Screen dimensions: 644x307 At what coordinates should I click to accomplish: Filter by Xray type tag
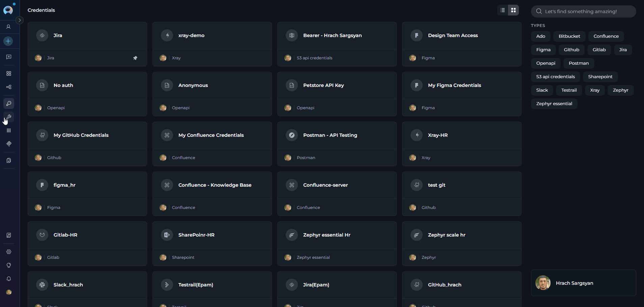point(595,90)
